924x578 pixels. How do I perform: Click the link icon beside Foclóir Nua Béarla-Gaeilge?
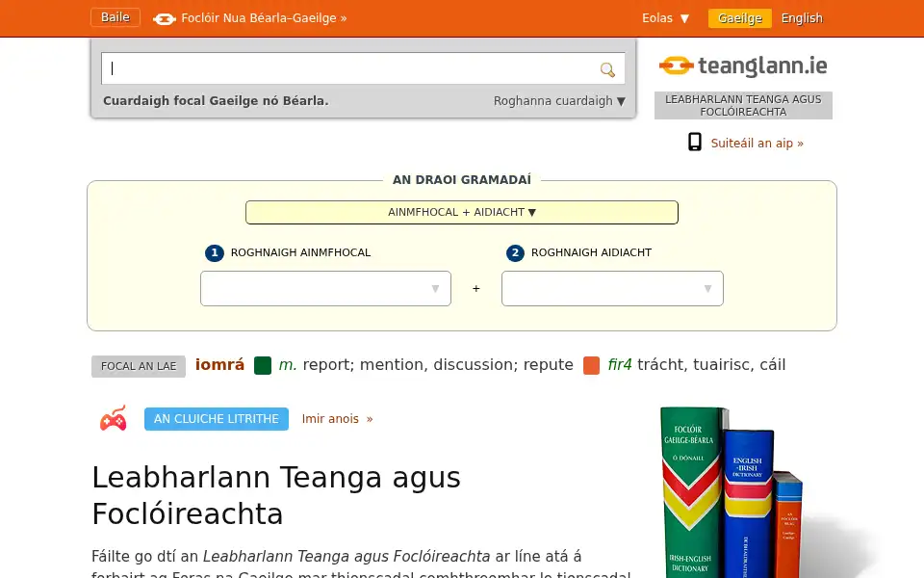(x=165, y=19)
